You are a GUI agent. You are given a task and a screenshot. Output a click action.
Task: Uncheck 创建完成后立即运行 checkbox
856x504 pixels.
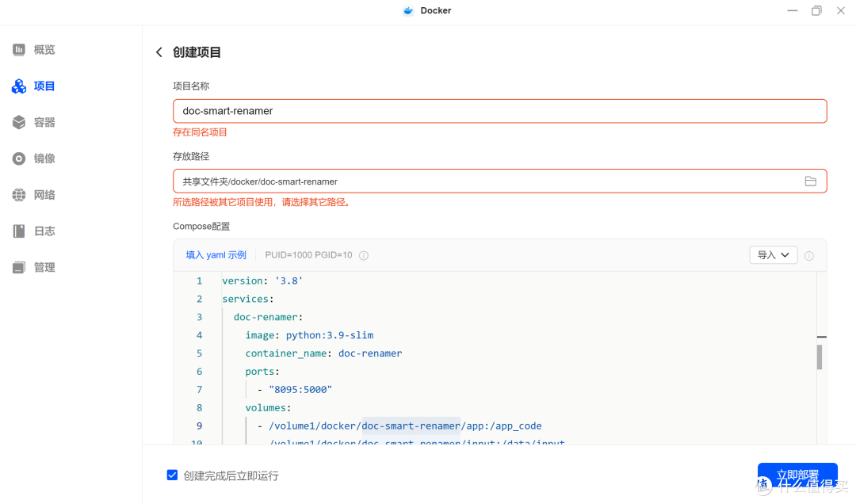coord(172,475)
